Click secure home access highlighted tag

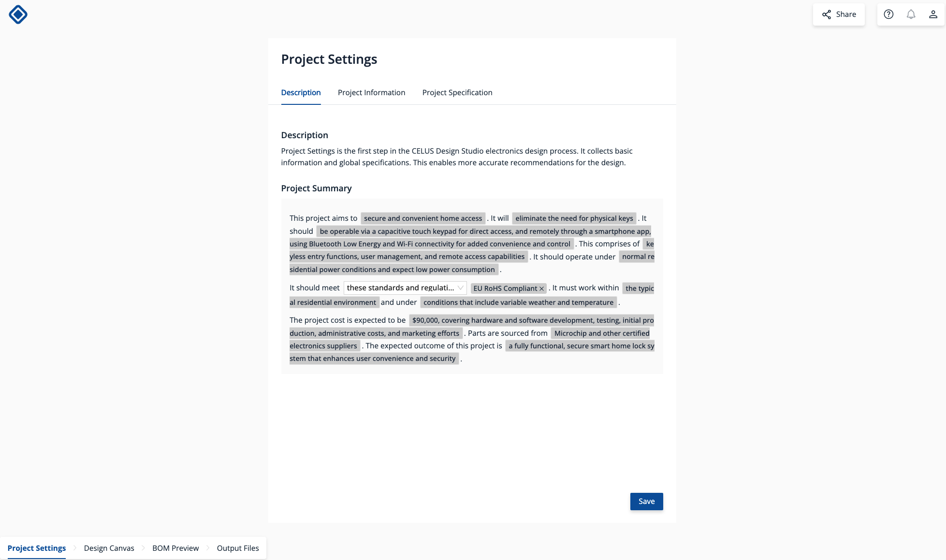tap(422, 218)
